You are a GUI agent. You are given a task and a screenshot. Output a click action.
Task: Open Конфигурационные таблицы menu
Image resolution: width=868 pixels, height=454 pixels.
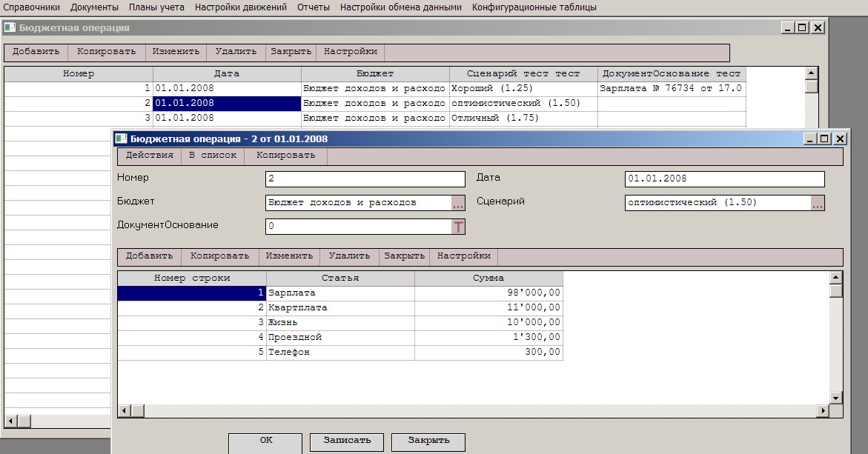point(534,7)
